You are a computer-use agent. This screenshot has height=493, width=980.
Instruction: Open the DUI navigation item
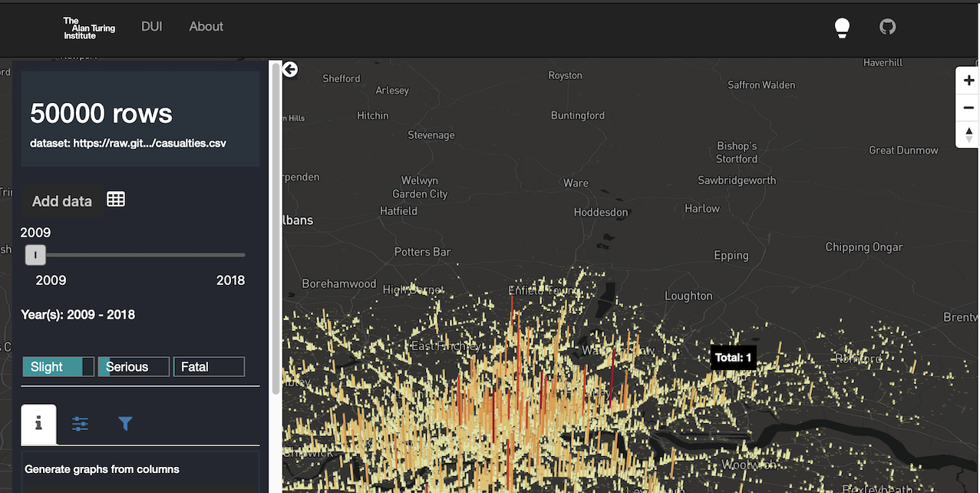152,26
